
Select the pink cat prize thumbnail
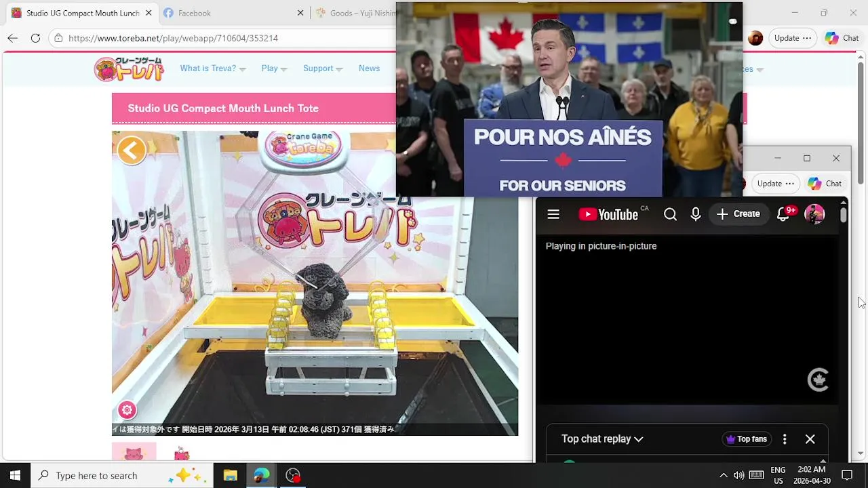point(134,452)
